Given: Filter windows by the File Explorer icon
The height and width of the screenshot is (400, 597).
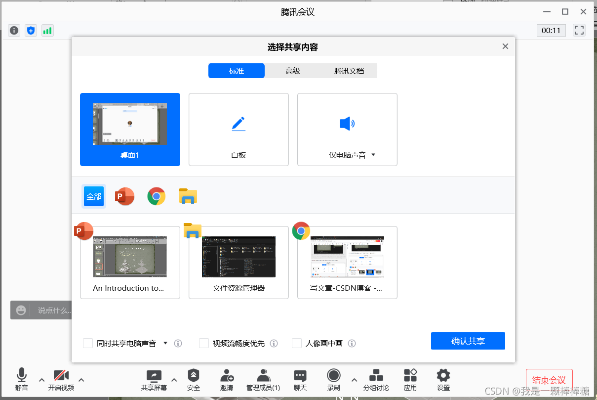Looking at the screenshot, I should tap(188, 196).
